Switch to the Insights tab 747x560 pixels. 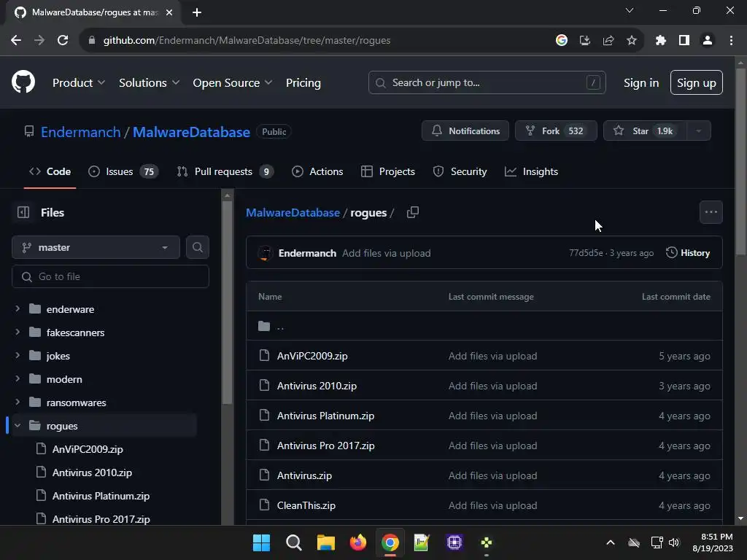531,171
